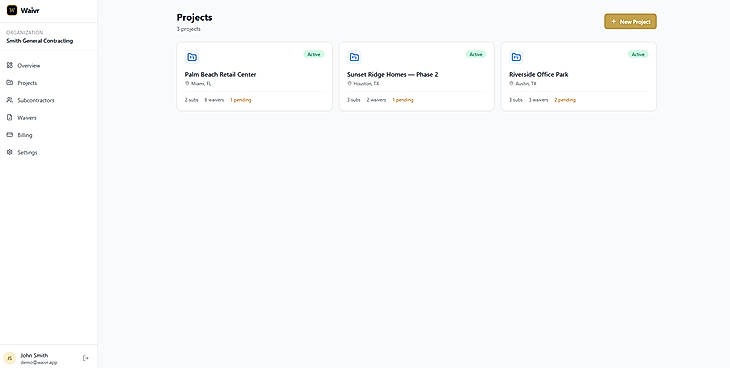730x368 pixels.
Task: Click the Billing card icon
Action: (9, 135)
